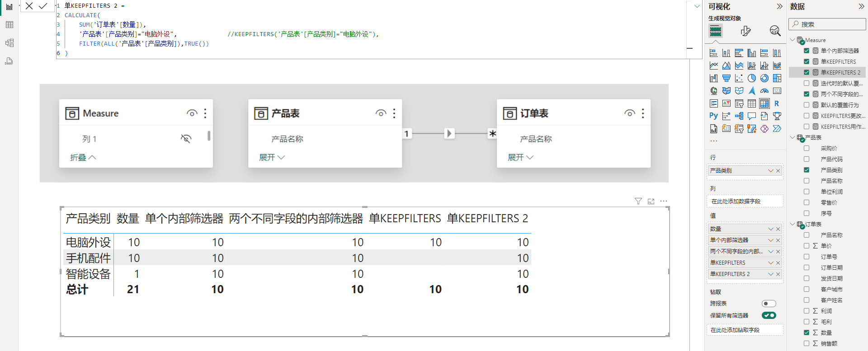This screenshot has width=868, height=351.
Task: Cancel formula editing with the X icon
Action: click(29, 6)
